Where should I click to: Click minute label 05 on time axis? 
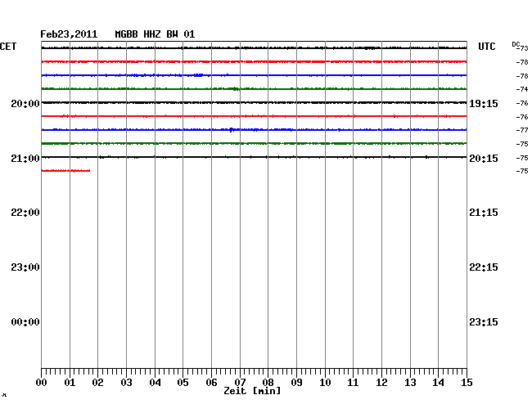[183, 383]
